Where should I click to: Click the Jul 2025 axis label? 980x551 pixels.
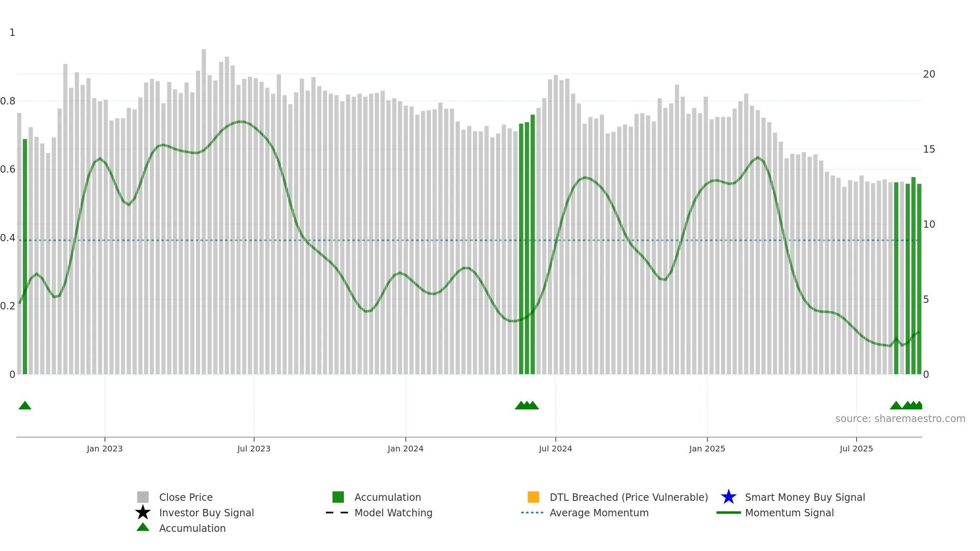click(x=856, y=449)
